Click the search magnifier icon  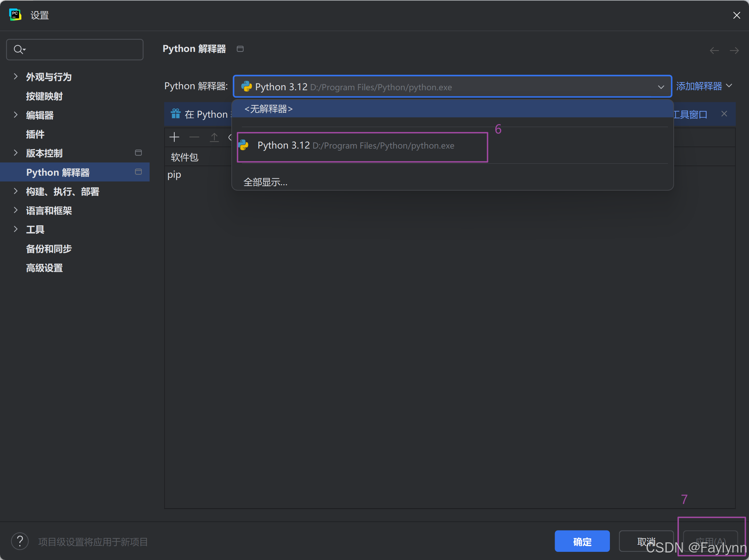click(x=19, y=50)
